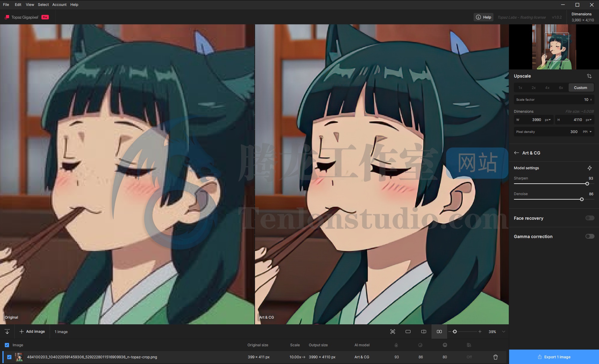The width and height of the screenshot is (599, 364).
Task: Open the View menu
Action: (30, 5)
